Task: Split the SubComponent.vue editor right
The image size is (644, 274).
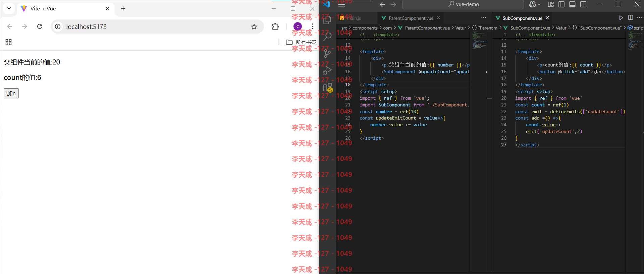Action: [631, 18]
